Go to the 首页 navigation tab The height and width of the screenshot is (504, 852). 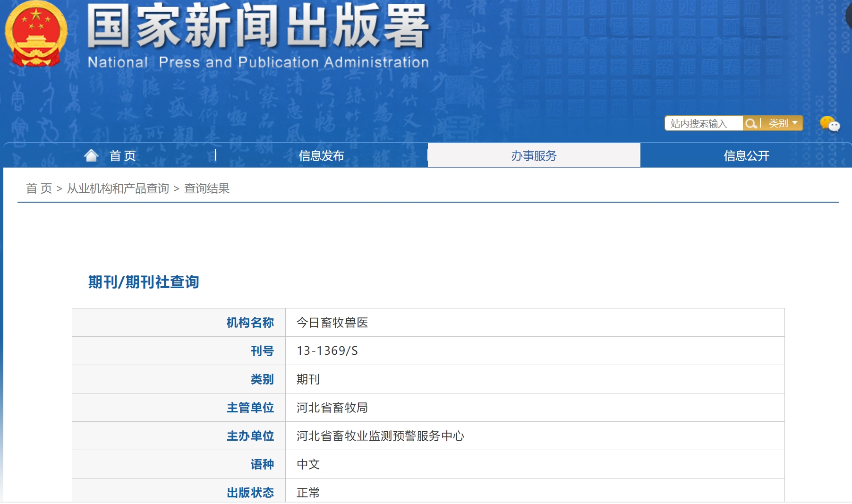122,156
